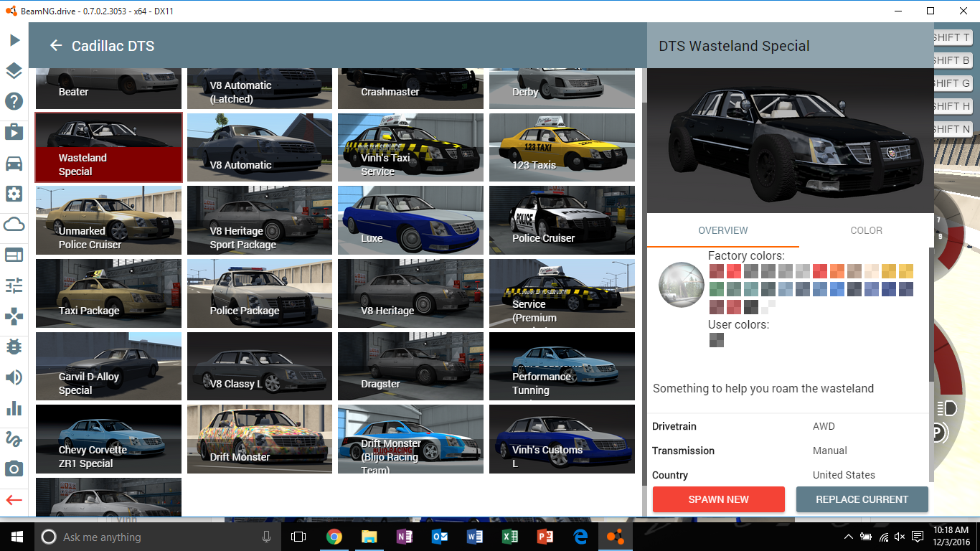Click the Task View taskbar icon
The width and height of the screenshot is (980, 551).
[298, 537]
